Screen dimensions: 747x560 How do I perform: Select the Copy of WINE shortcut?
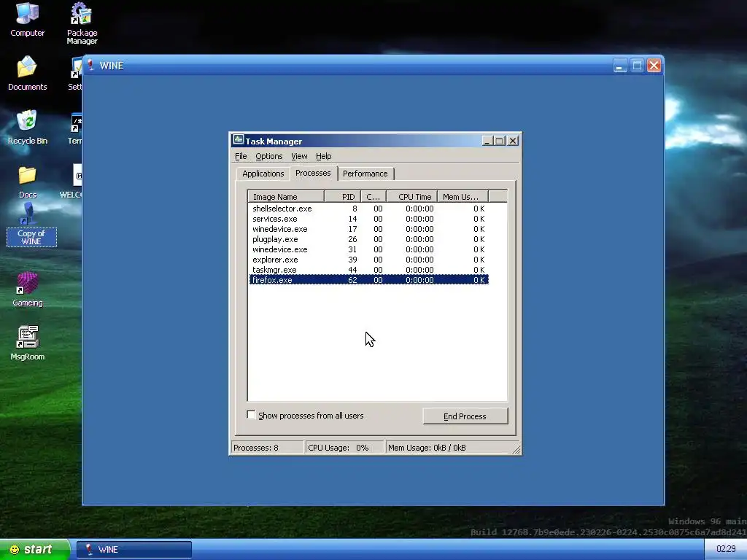(31, 224)
